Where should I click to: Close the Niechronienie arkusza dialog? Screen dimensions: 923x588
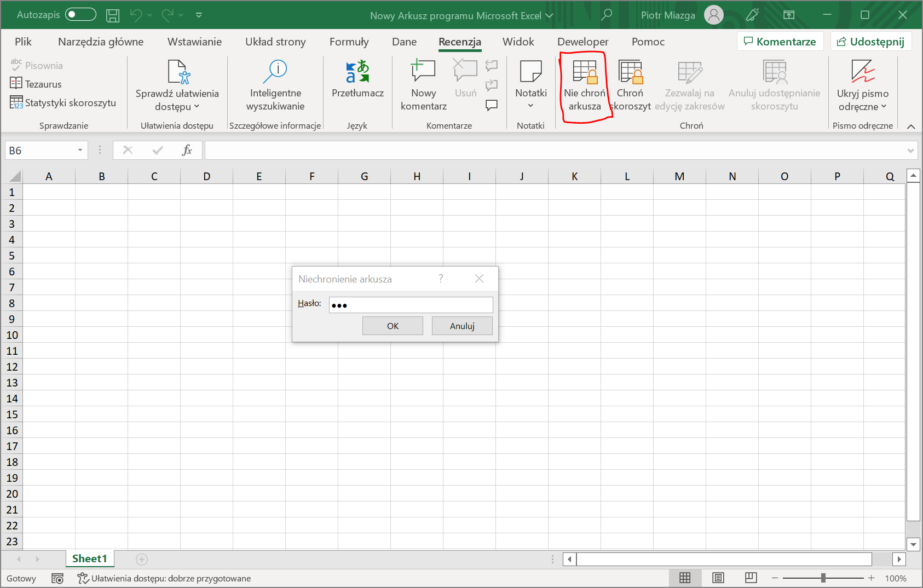coord(479,279)
